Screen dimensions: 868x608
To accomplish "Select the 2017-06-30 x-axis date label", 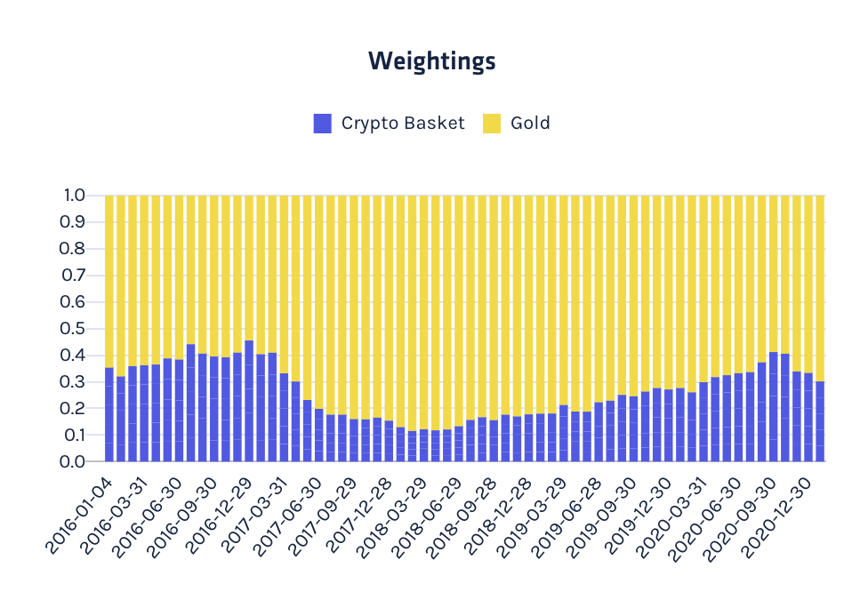I will [288, 516].
